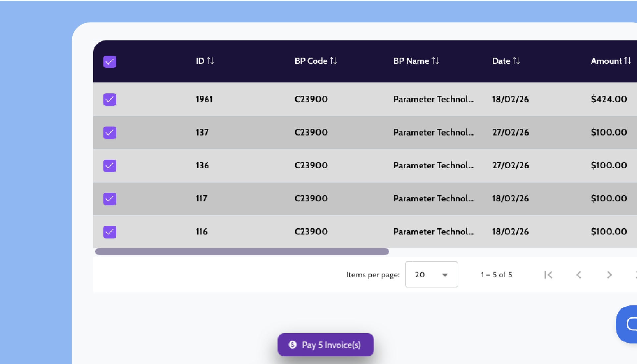637x364 pixels.
Task: Click Pay 5 Invoice(s) button
Action: tap(325, 345)
